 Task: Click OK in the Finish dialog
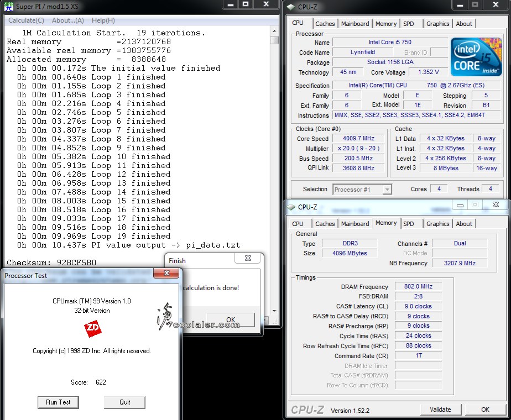(231, 320)
